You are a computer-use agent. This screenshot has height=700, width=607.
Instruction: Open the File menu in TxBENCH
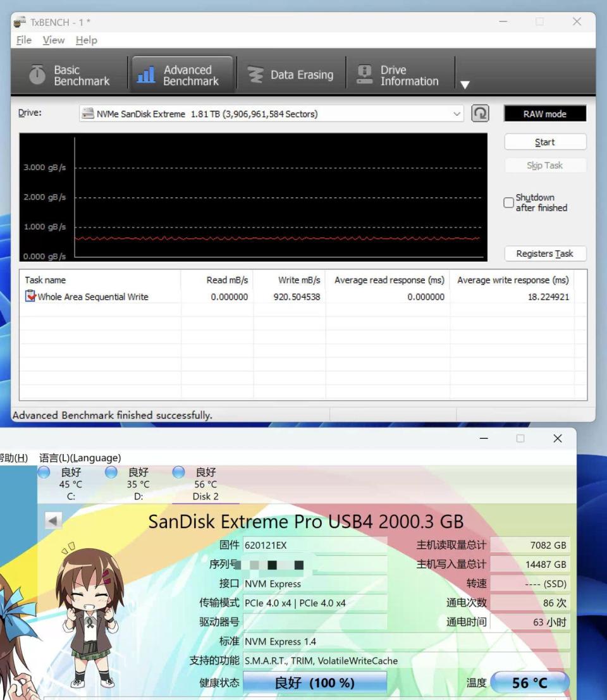click(x=23, y=40)
